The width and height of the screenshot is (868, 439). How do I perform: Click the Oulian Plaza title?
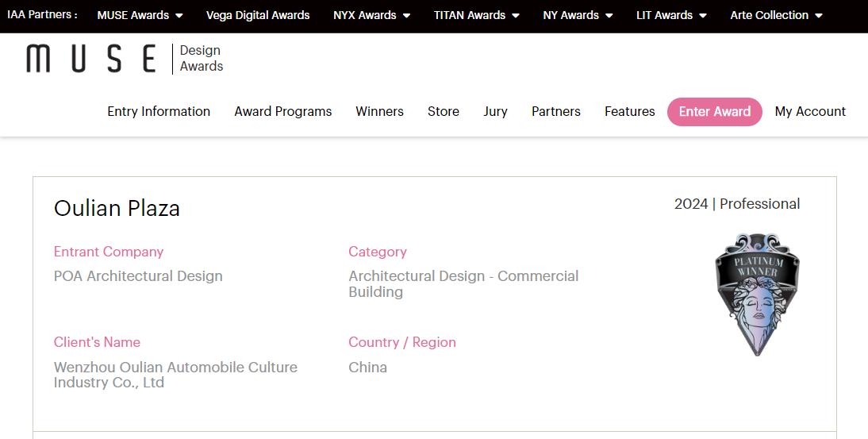coord(117,208)
